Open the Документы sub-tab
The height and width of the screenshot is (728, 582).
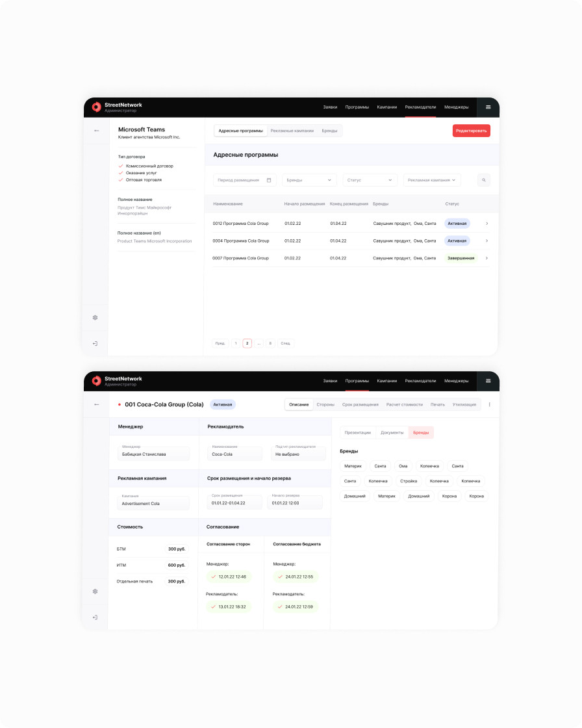(x=392, y=433)
